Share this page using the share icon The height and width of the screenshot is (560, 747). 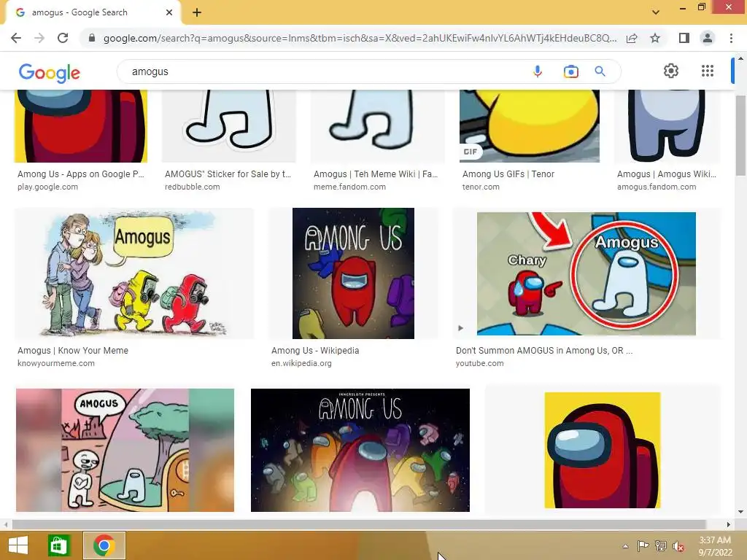632,38
